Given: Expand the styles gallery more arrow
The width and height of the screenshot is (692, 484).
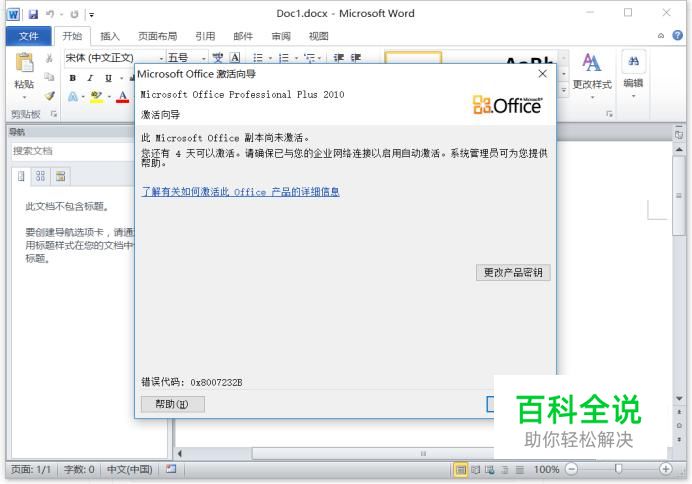Looking at the screenshot, I should click(x=564, y=90).
